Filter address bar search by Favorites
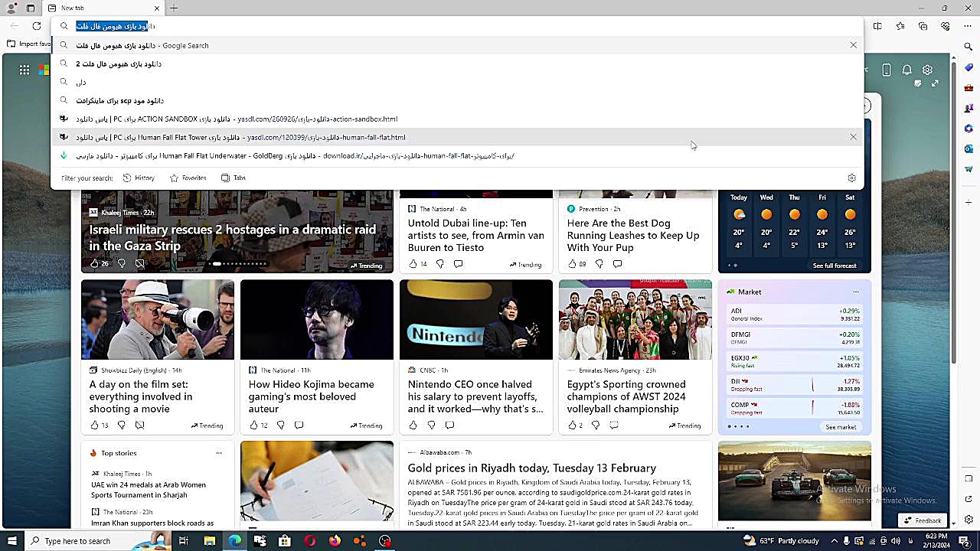 (188, 178)
